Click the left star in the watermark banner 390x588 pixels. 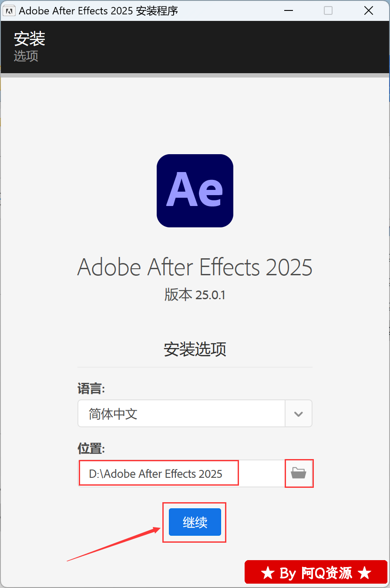click(x=268, y=573)
